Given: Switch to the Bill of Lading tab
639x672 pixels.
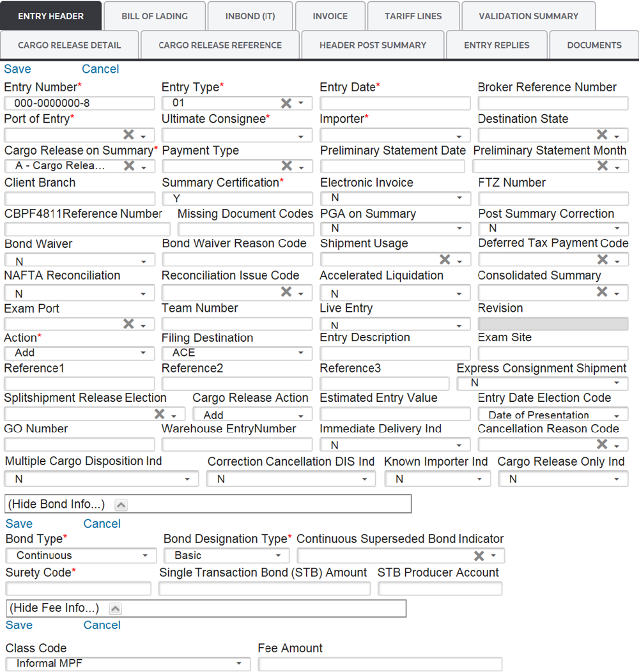Looking at the screenshot, I should point(155,16).
